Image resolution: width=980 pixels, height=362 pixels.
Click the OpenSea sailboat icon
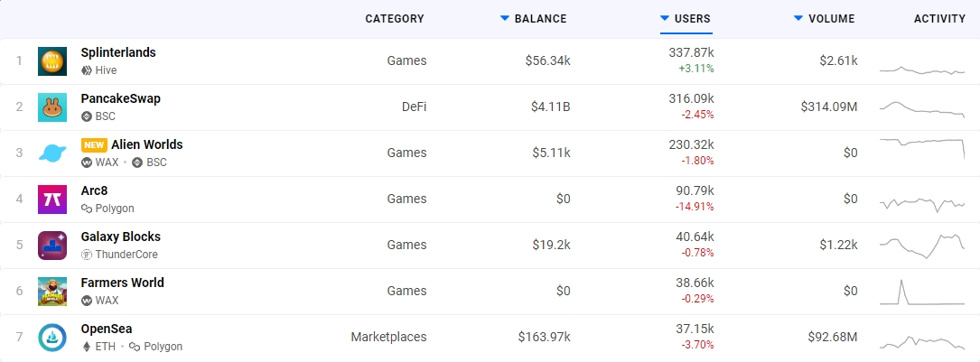coord(52,338)
